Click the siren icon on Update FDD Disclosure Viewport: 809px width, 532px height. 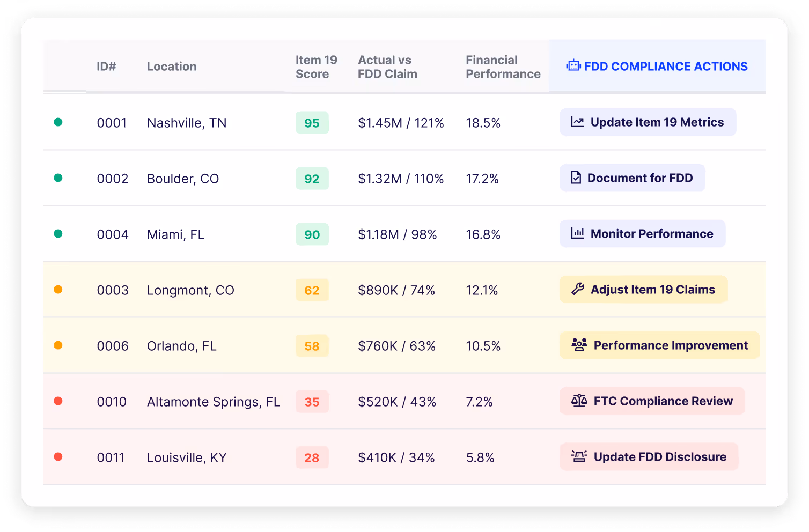(579, 457)
